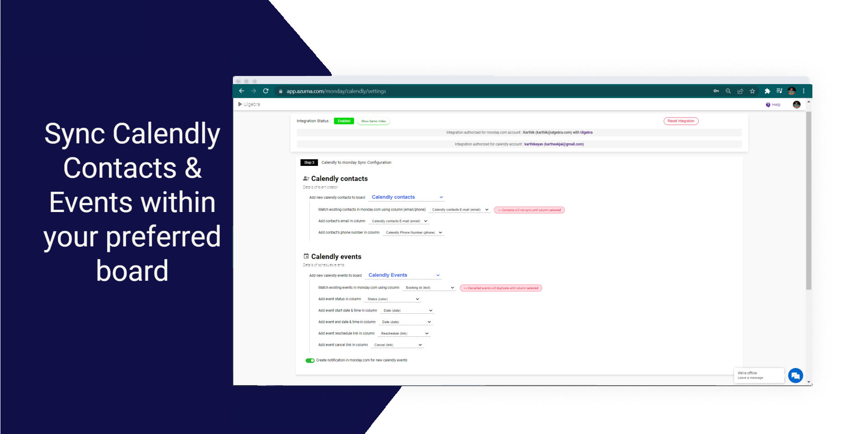
Task: Open the Chrome three-dot menu
Action: (803, 91)
